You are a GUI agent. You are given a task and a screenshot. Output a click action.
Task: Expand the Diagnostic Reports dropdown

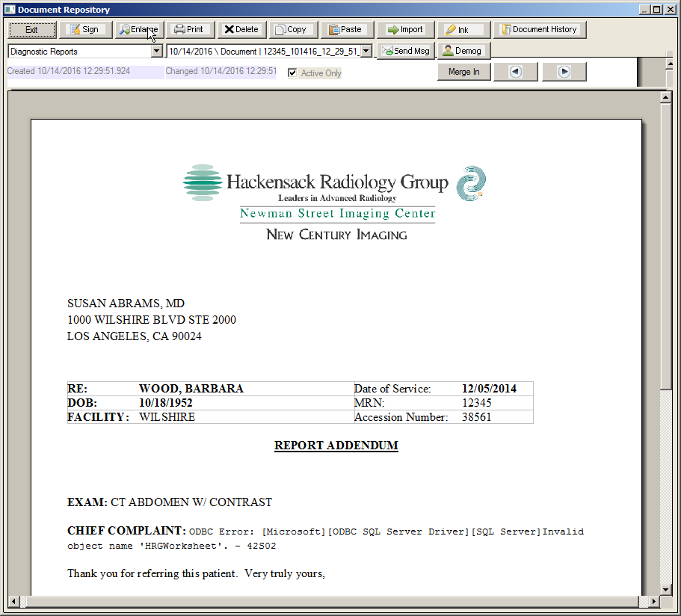[x=156, y=52]
